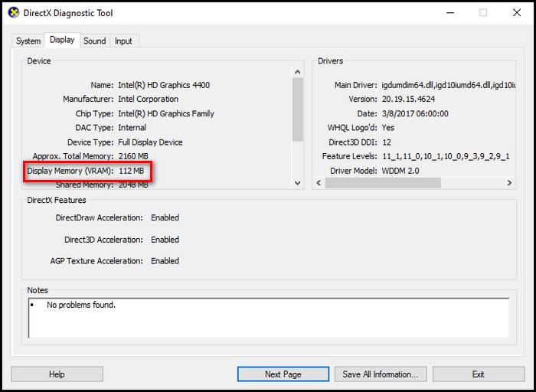Click driver version '20.19.15.4624'
Image resolution: width=536 pixels, height=392 pixels.
pyautogui.click(x=408, y=99)
